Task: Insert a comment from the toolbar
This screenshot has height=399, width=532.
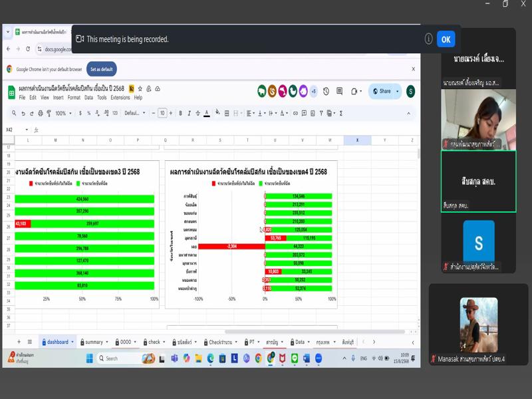Action: point(304,113)
